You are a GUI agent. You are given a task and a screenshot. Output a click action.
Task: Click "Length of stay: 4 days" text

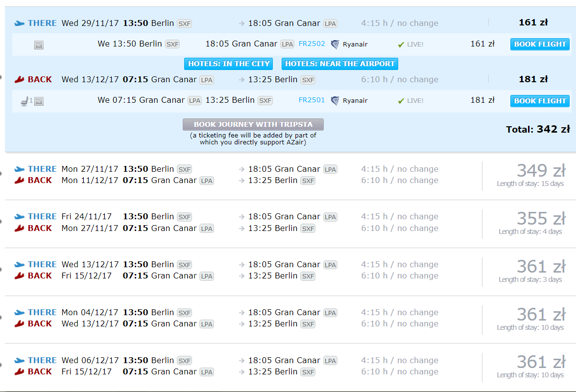[x=530, y=231]
